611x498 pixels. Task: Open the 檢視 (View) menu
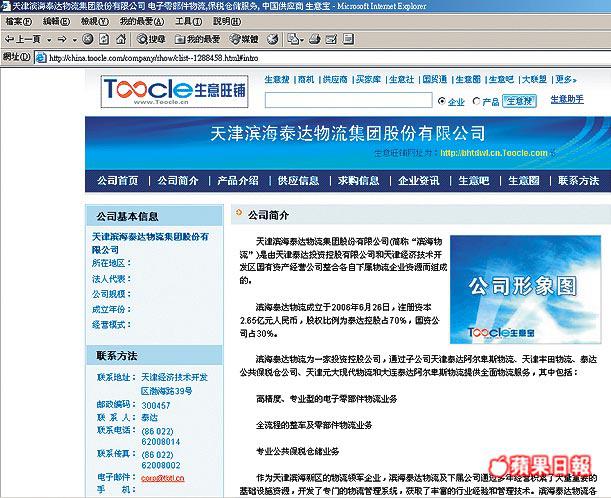(95, 21)
